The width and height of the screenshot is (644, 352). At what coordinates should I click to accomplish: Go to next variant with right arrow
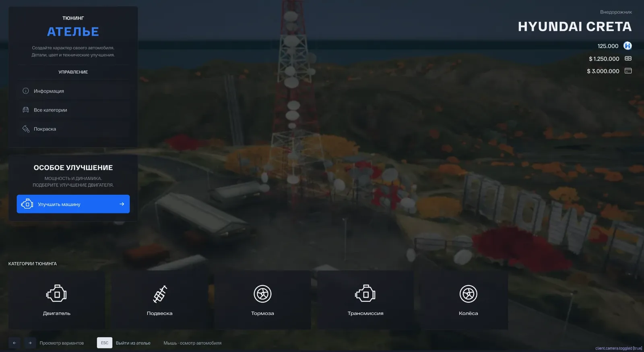point(30,343)
